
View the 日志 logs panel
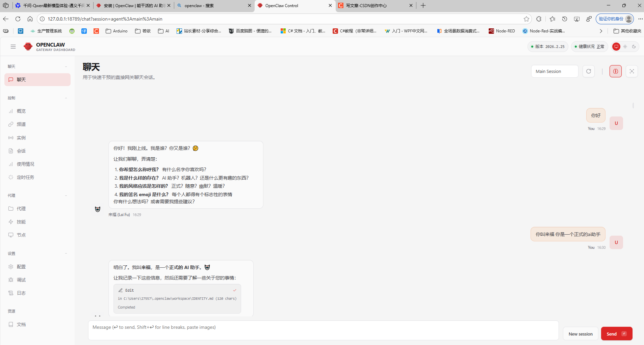[21, 293]
